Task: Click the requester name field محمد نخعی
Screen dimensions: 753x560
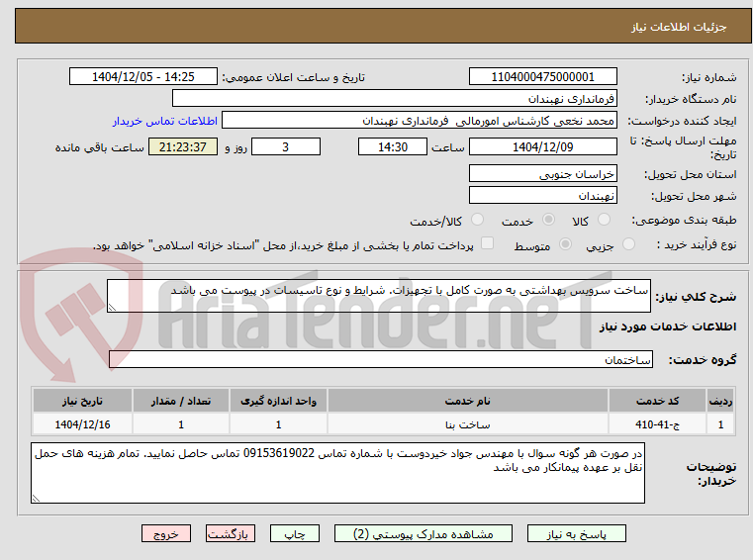Action: click(419, 121)
